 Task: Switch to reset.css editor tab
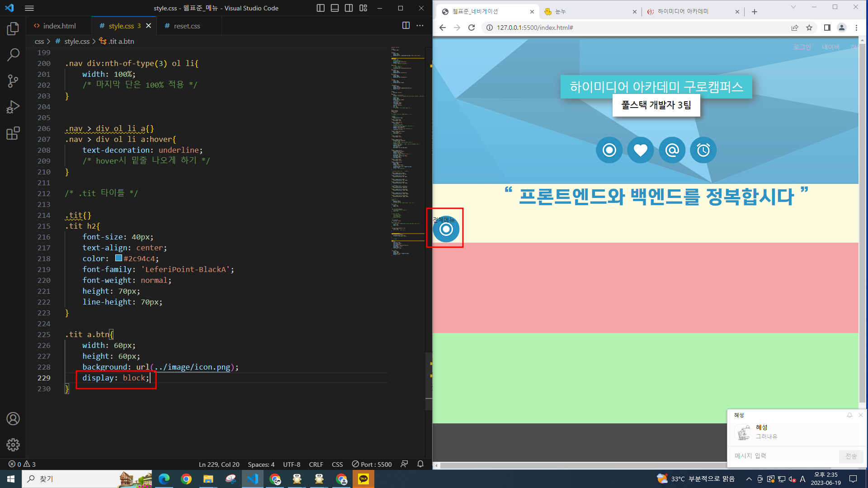coord(186,26)
